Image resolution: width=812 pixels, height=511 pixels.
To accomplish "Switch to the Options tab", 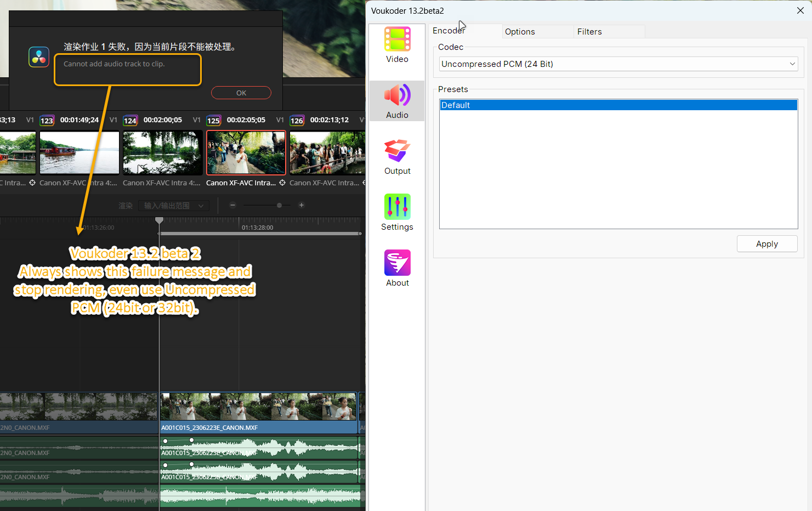I will tap(520, 32).
